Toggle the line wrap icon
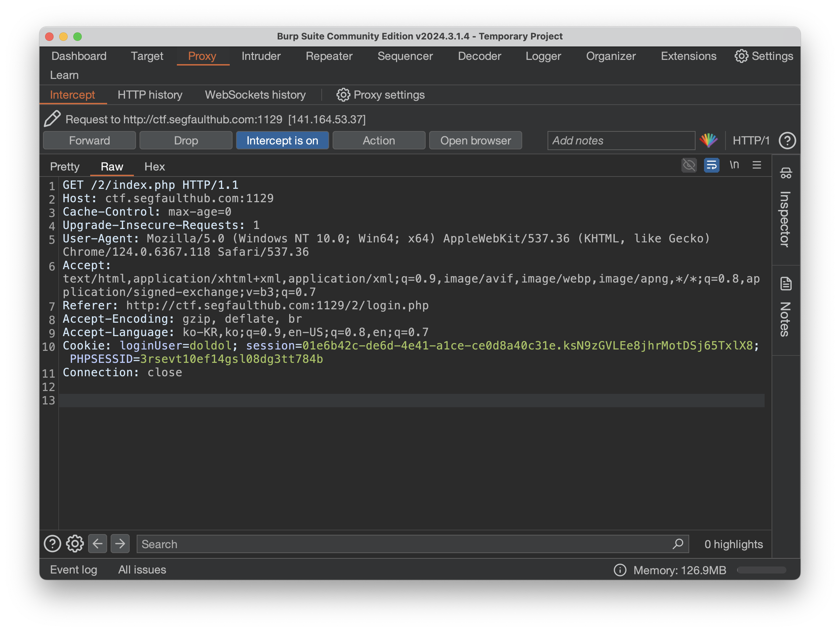 pos(711,166)
